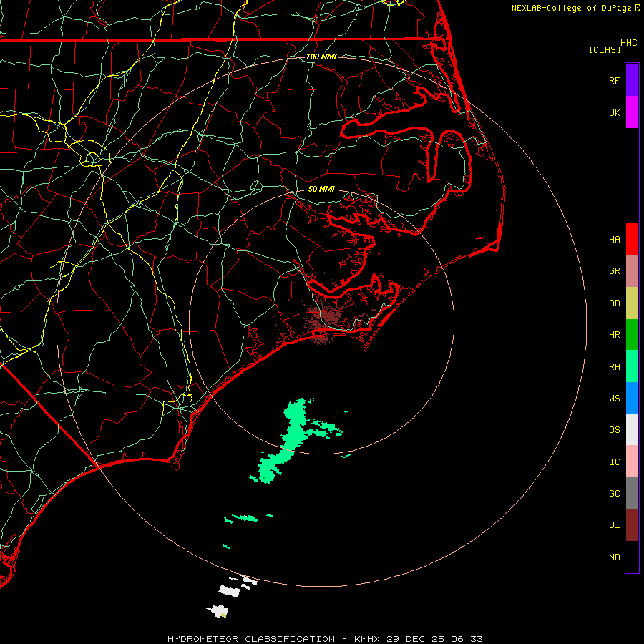Viewport: 644px width, 644px height.
Task: Click the UK legend label text
Action: pos(614,112)
